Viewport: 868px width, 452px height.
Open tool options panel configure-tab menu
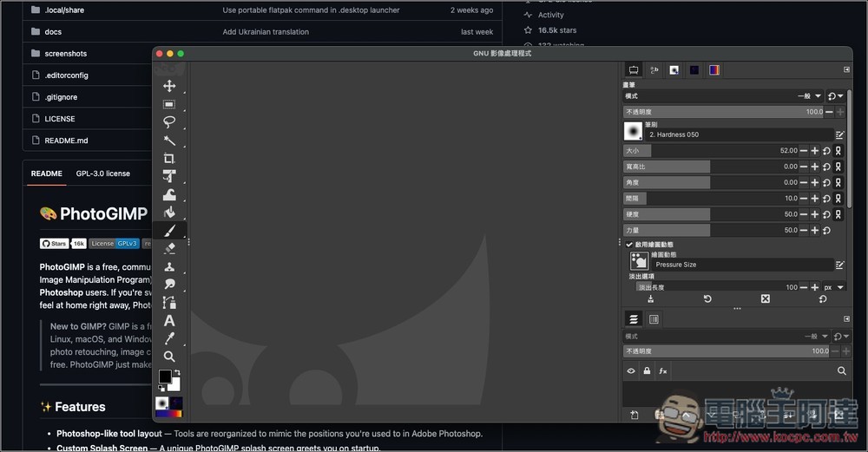pyautogui.click(x=846, y=69)
